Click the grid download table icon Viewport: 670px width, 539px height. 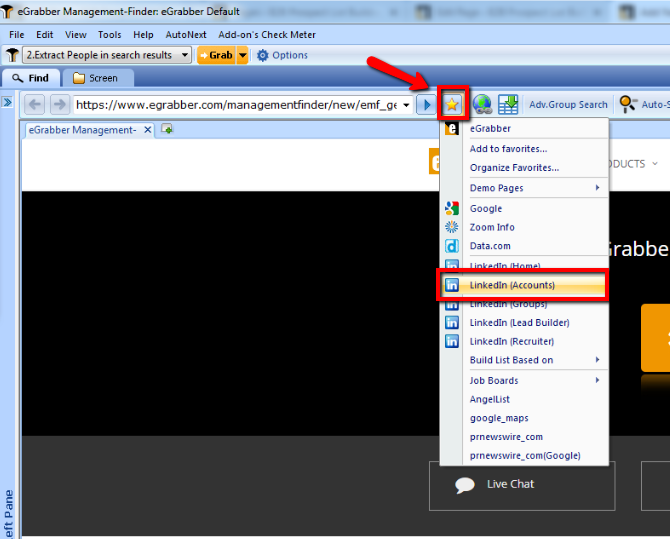click(508, 104)
